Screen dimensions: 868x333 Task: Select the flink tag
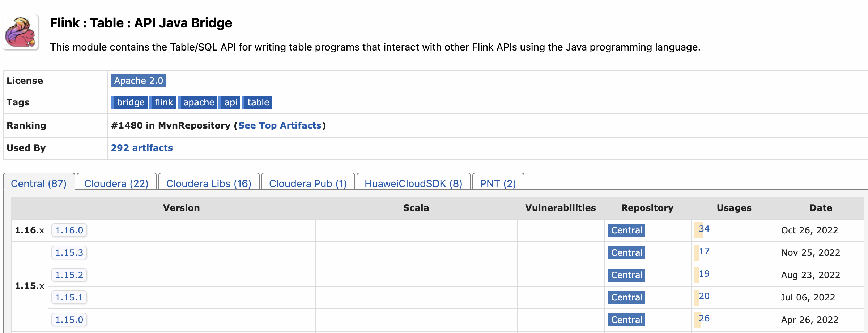pos(163,103)
